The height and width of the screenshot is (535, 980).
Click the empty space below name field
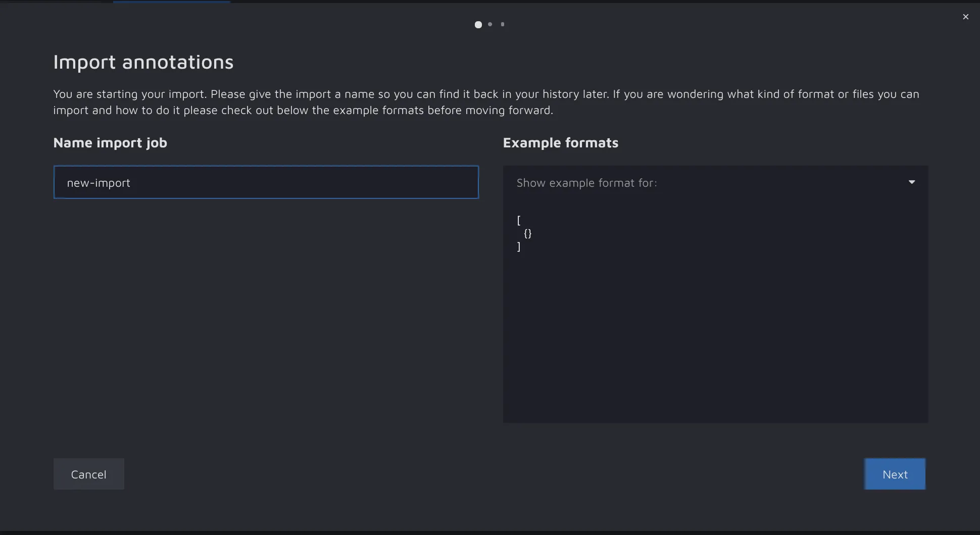click(x=266, y=313)
